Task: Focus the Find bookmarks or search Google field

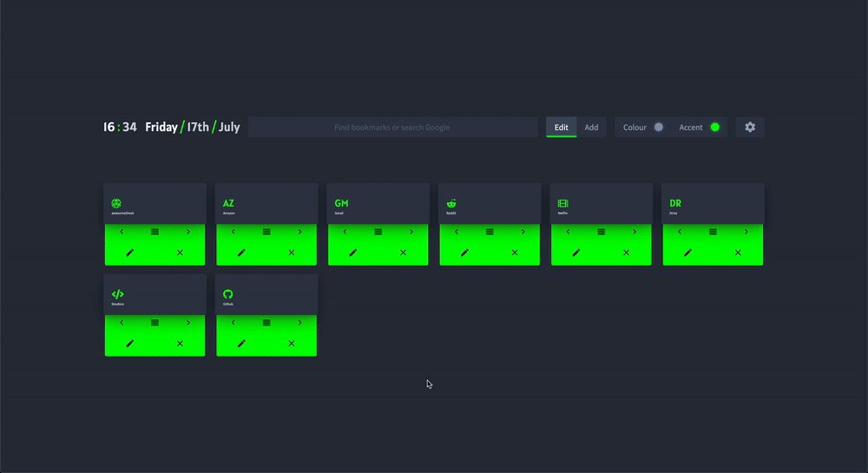Action: click(x=392, y=128)
